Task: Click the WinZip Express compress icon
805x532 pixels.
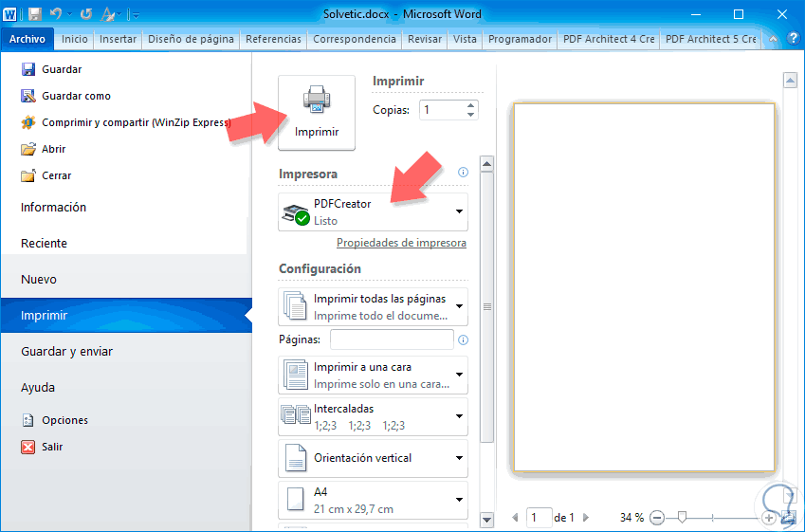Action: [28, 122]
